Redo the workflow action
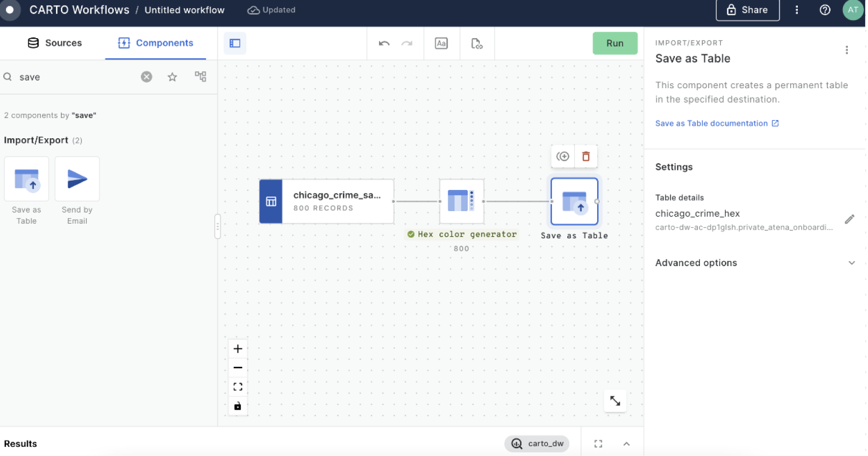The height and width of the screenshot is (456, 868). click(x=407, y=43)
